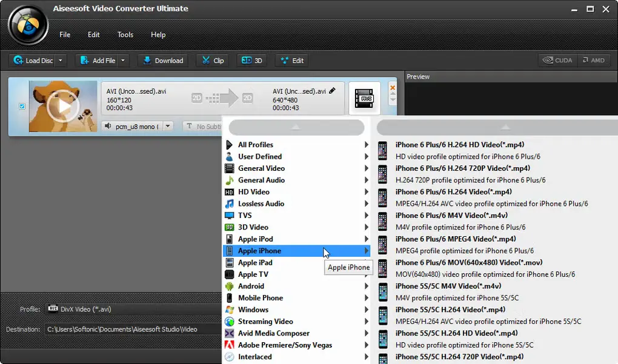Expand the Add File dropdown arrow
This screenshot has height=364, width=618.
click(x=122, y=60)
